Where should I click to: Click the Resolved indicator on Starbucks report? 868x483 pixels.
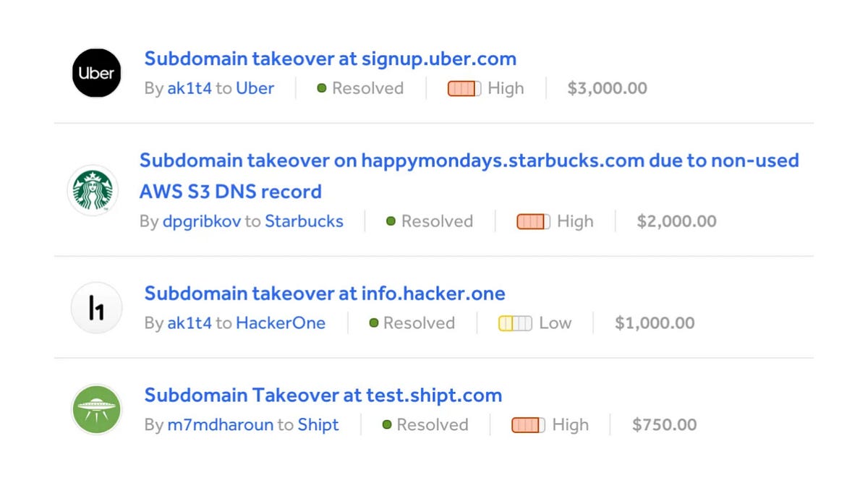tap(390, 221)
